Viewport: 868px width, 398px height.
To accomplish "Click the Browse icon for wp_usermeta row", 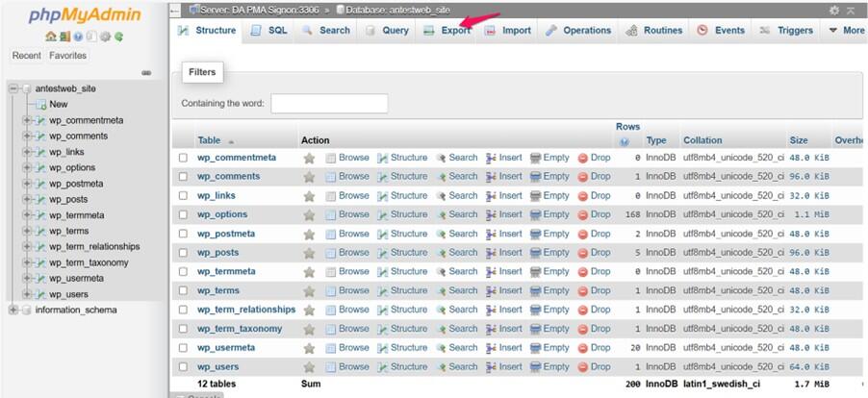I will (330, 348).
